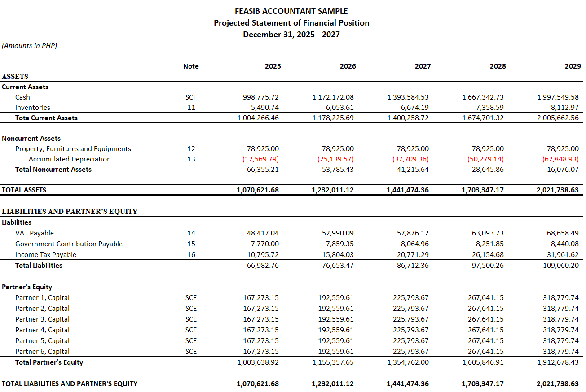Click the 2029 column header

(573, 66)
